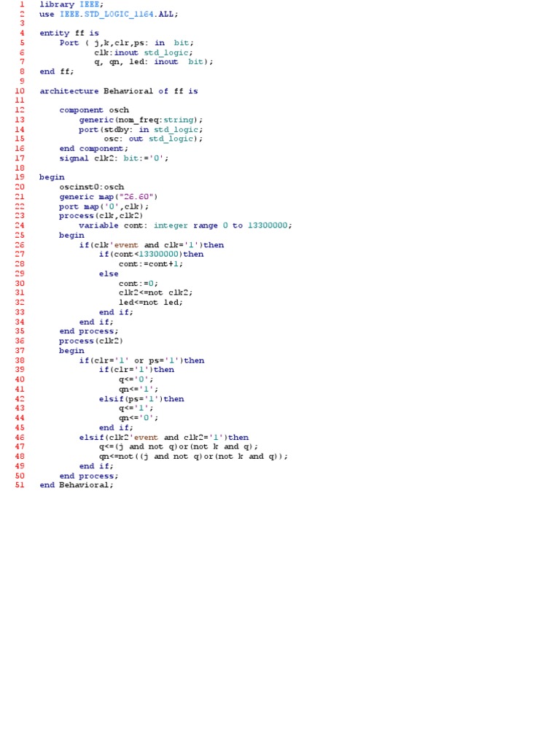Click the value 13300000 on line 24
560x747 pixels.
click(268, 225)
